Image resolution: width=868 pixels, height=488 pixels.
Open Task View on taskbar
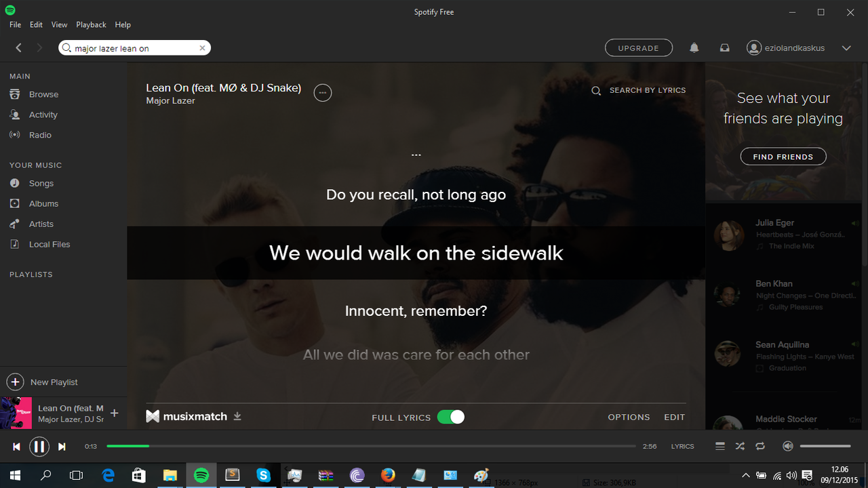[x=77, y=476]
